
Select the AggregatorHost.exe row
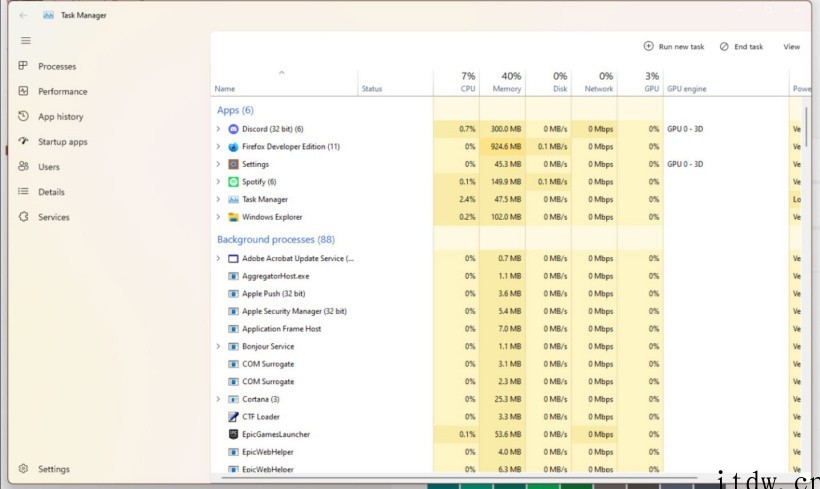(x=506, y=276)
